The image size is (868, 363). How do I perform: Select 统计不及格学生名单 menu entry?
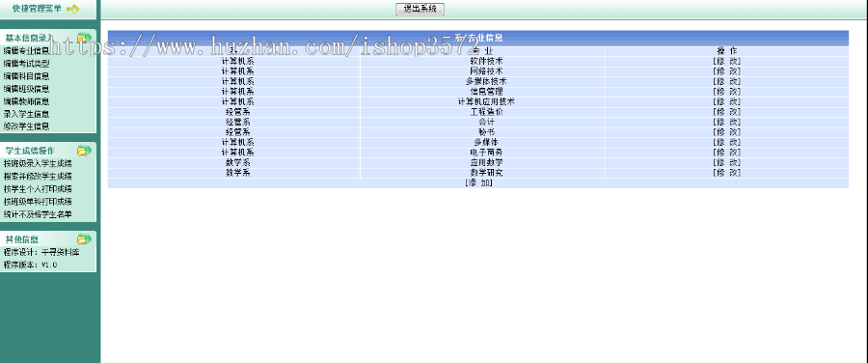pyautogui.click(x=38, y=214)
